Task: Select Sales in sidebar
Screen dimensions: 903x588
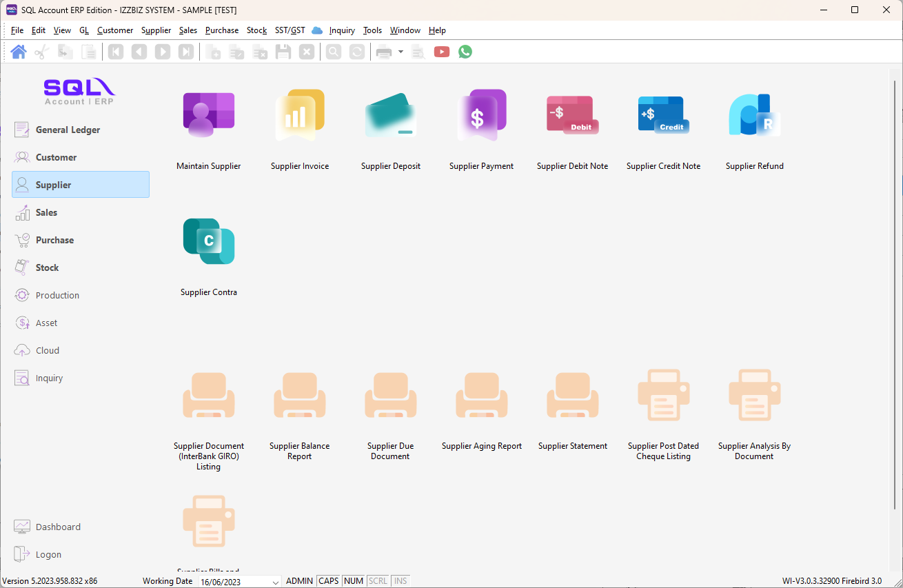Action: pyautogui.click(x=81, y=212)
